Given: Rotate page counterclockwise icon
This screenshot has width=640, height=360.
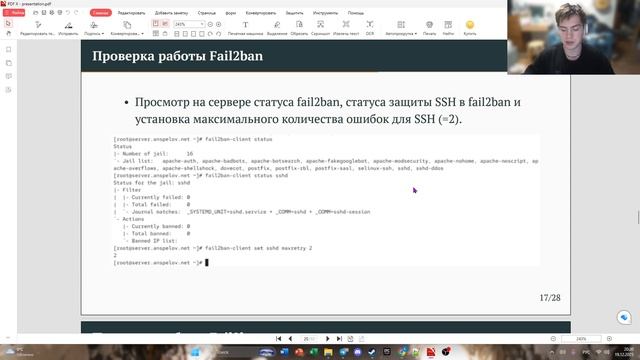Looking at the screenshot, I should click(x=219, y=34).
